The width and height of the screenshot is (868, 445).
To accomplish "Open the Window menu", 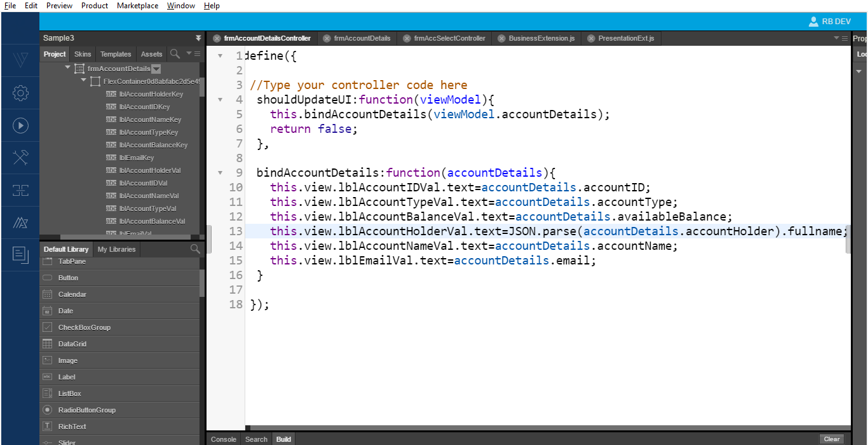I will click(x=181, y=6).
